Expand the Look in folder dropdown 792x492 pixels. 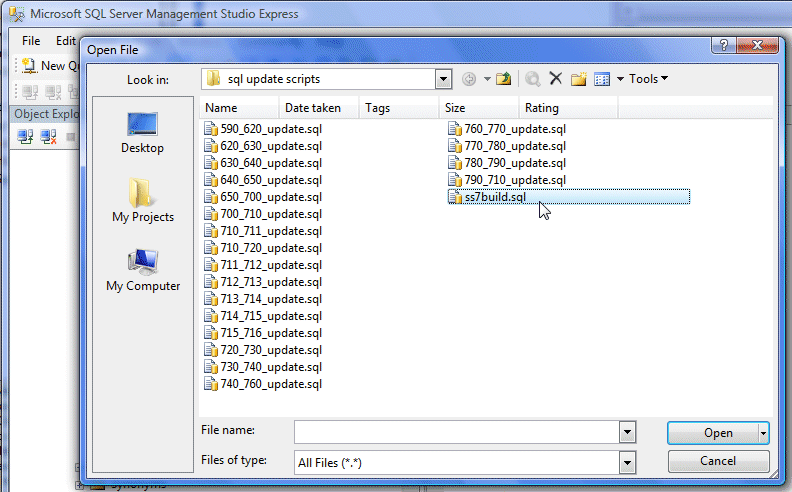point(443,79)
